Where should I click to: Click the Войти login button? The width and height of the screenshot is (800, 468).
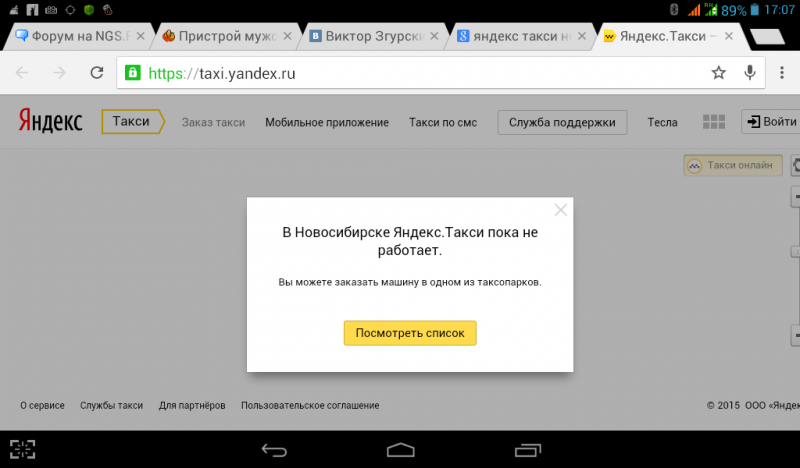pos(771,121)
